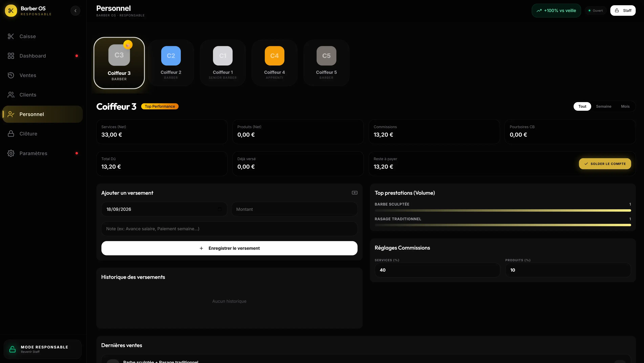
Task: Click the banknote icon in Ajouter un versement
Action: 355,193
